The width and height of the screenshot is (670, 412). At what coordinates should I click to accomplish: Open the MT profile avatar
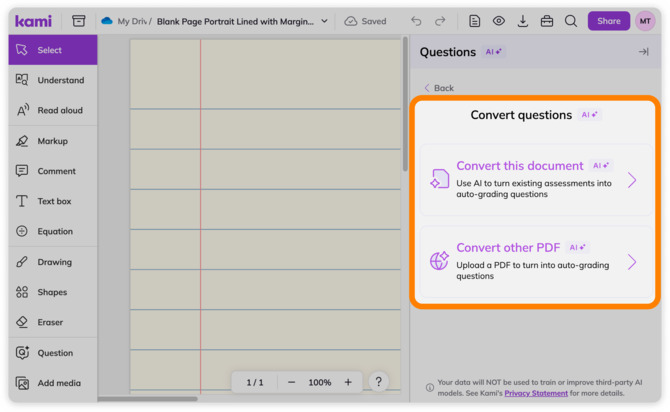point(645,21)
